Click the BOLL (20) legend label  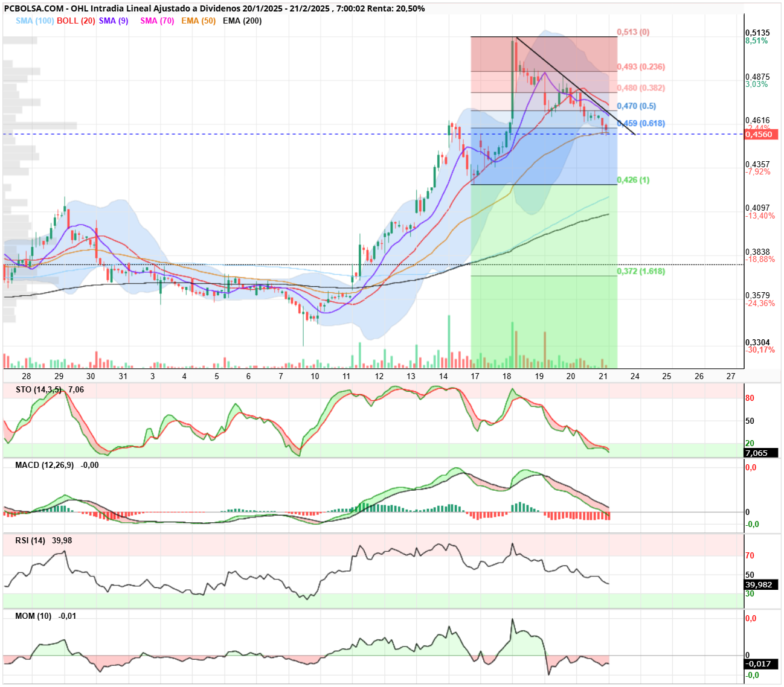76,21
